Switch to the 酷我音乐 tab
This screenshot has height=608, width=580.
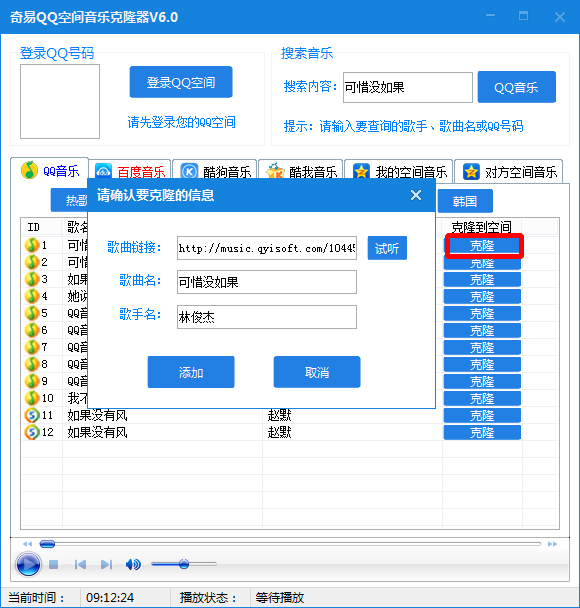(301, 171)
